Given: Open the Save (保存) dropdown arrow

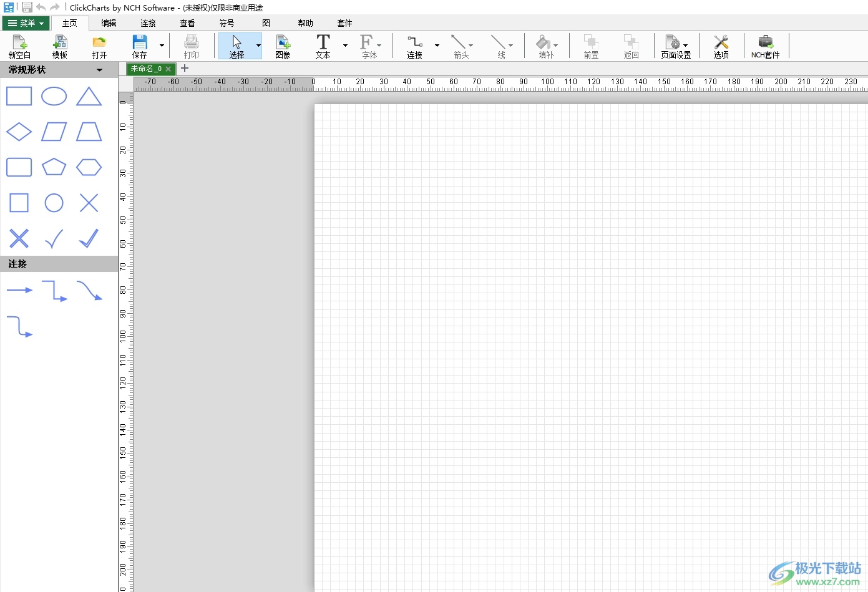Looking at the screenshot, I should (162, 46).
